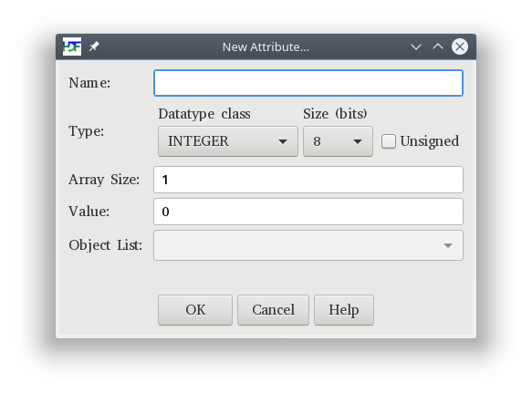Toggle the pin window icon
The image size is (532, 394).
point(94,47)
